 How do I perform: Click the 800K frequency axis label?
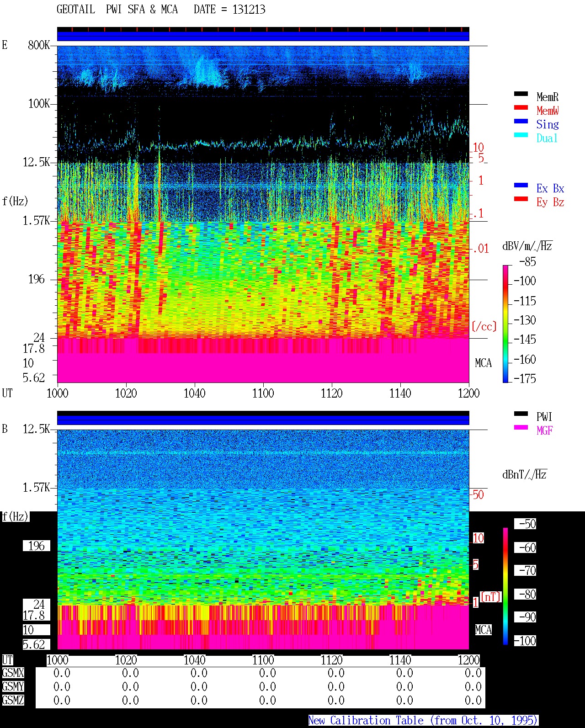tap(39, 45)
